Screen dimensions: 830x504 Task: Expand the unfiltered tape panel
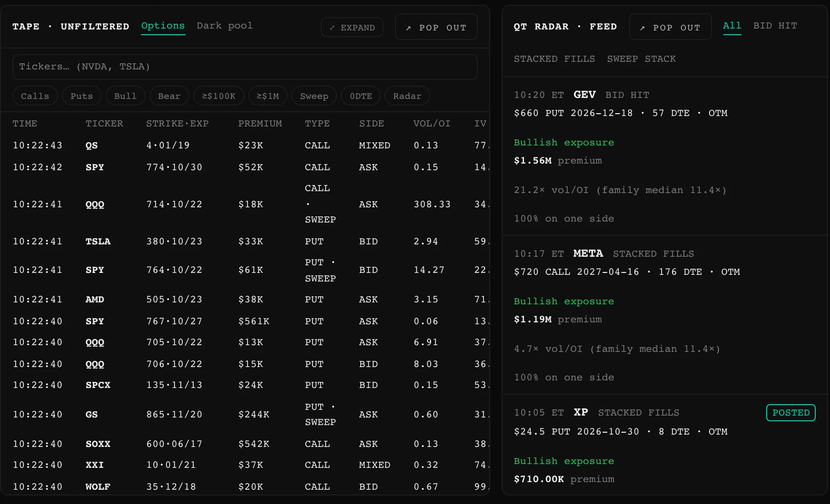pyautogui.click(x=352, y=28)
